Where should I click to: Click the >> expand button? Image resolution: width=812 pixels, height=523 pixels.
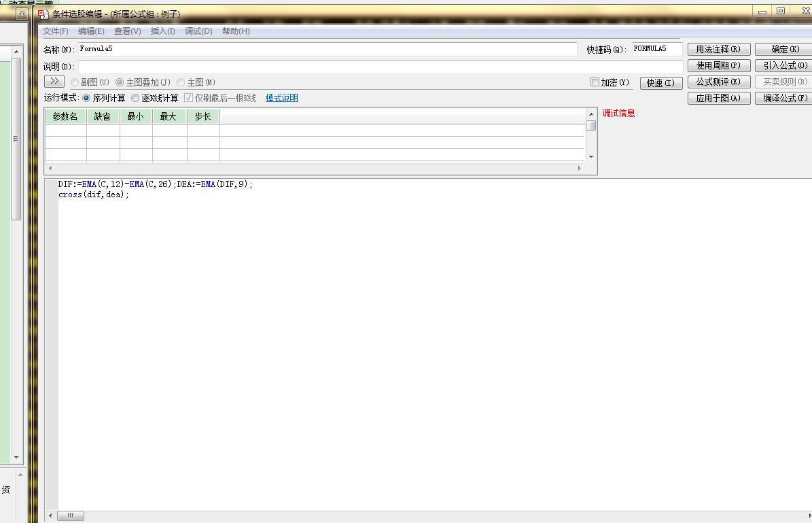tap(54, 82)
